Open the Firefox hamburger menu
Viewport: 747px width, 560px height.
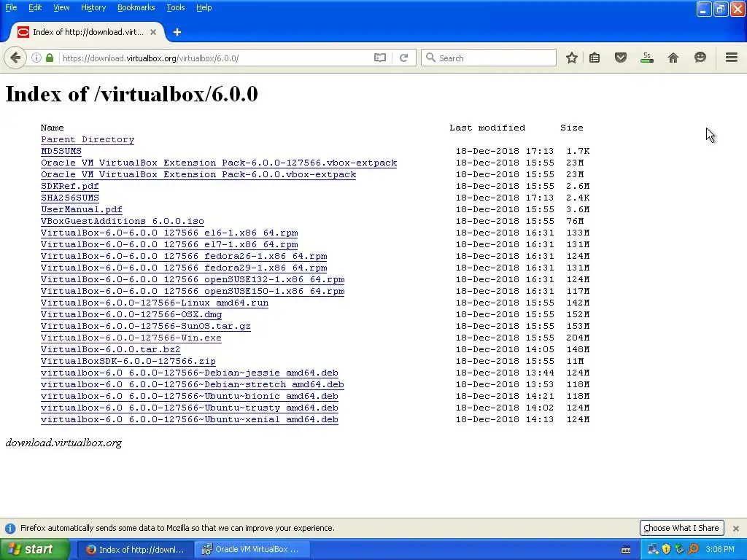[x=731, y=58]
